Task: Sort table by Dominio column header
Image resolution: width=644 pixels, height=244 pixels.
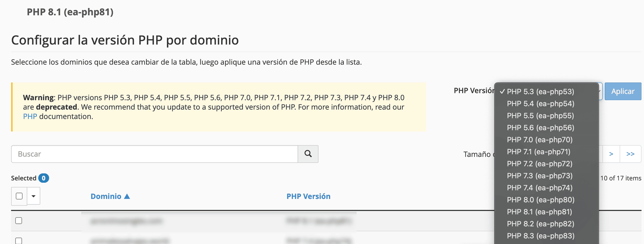Action: [x=106, y=196]
